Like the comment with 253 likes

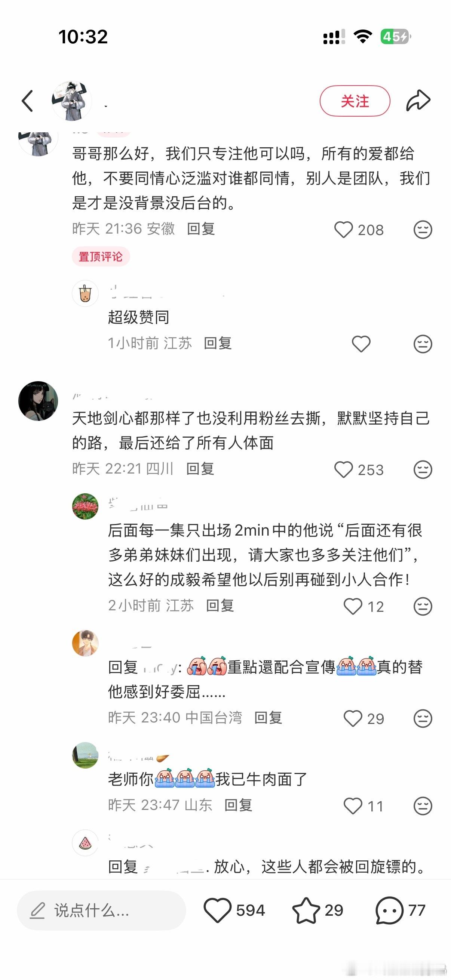click(x=343, y=469)
